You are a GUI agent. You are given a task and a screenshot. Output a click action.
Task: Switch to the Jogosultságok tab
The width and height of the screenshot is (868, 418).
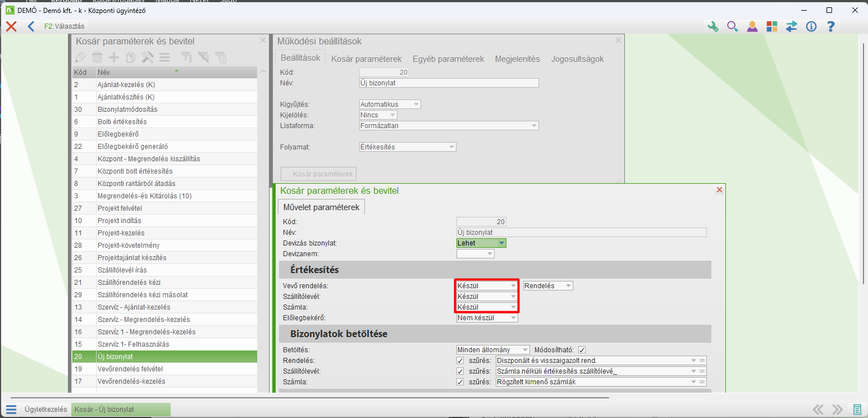click(577, 58)
